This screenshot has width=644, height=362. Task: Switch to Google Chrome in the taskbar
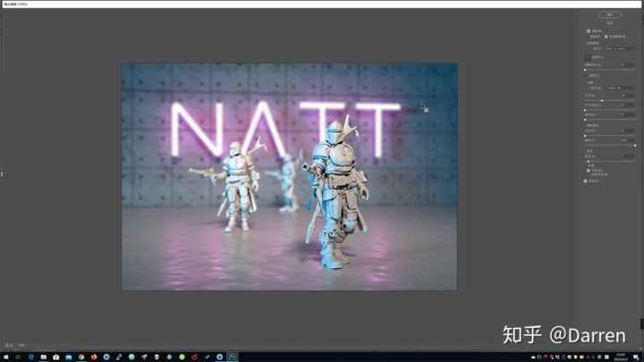(81, 357)
